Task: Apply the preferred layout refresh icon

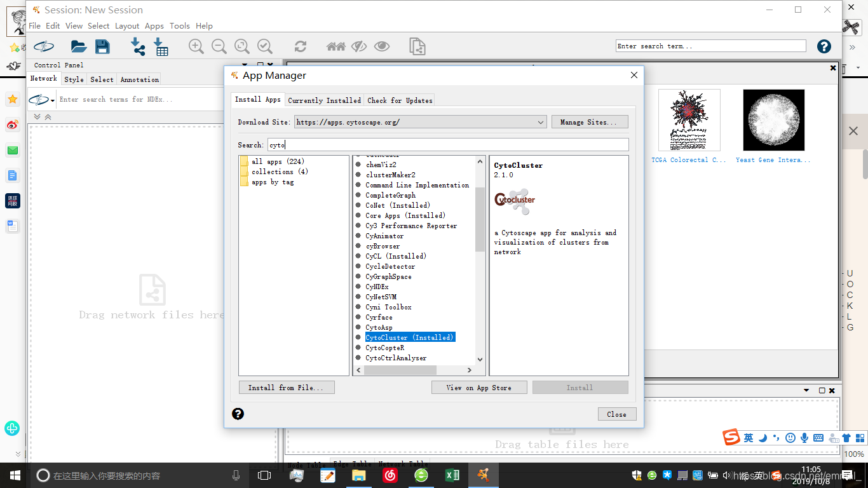Action: click(301, 46)
